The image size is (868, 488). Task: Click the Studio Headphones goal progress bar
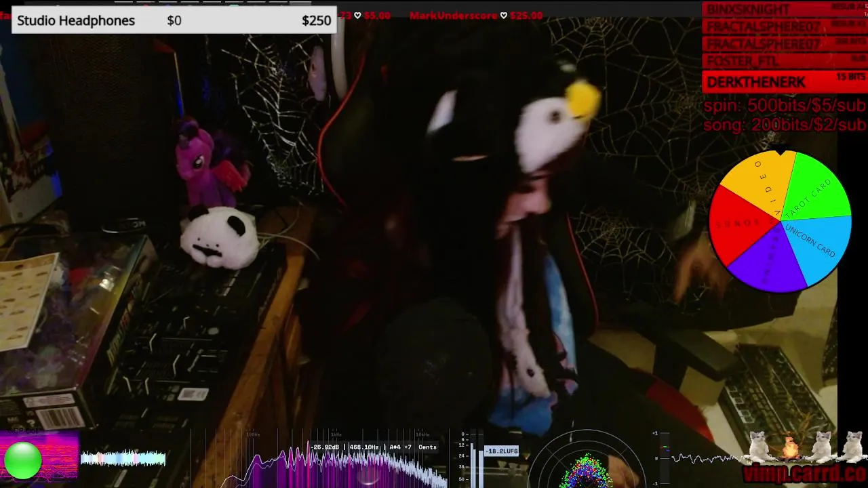174,20
